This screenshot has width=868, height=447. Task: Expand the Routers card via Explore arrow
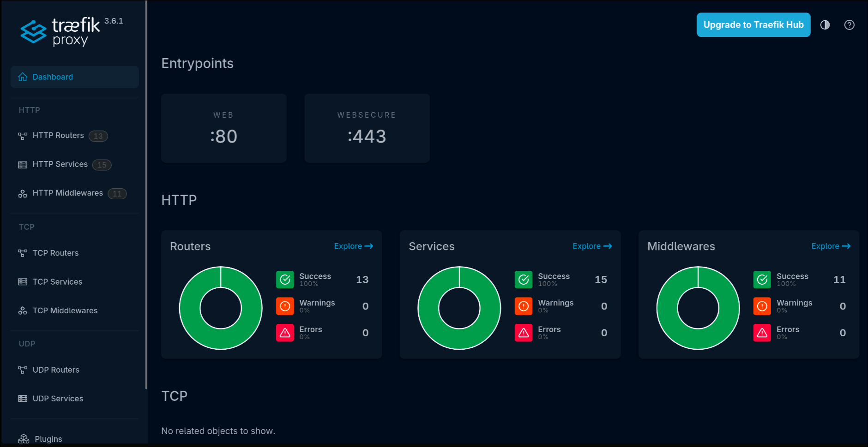coord(353,246)
